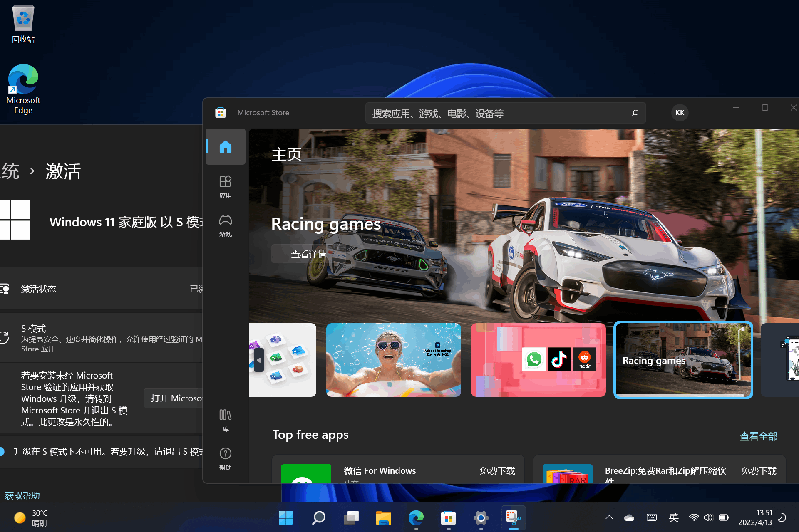Click 打开 Microsoft Store button in Settings

[x=173, y=398]
